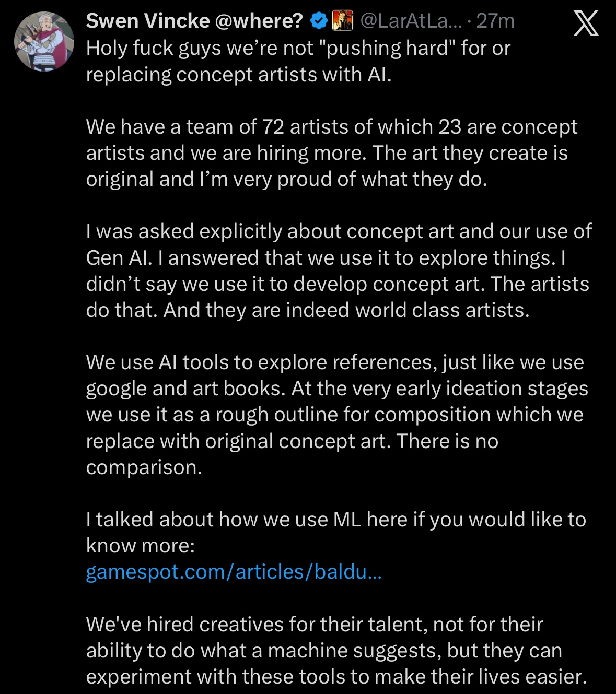This screenshot has height=694, width=616.
Task: Click the line "do that. And they are indeed"
Action: 307,310
